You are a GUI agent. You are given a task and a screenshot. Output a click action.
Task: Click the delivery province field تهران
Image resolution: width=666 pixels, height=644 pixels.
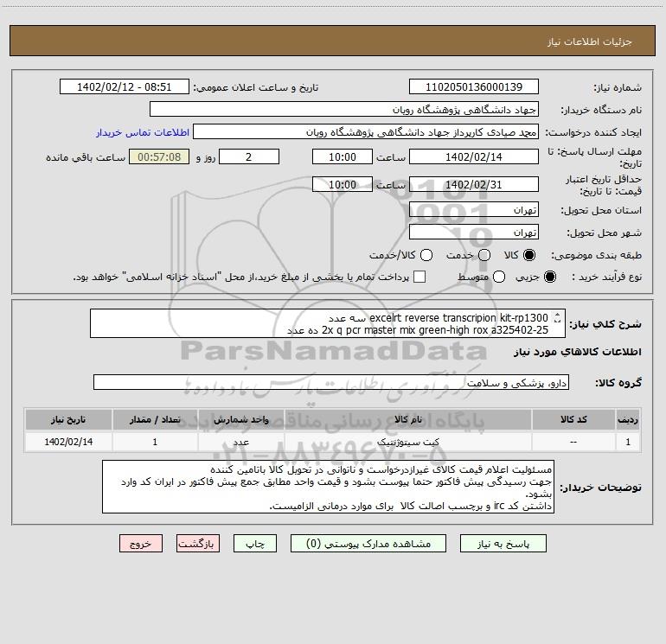pyautogui.click(x=474, y=209)
